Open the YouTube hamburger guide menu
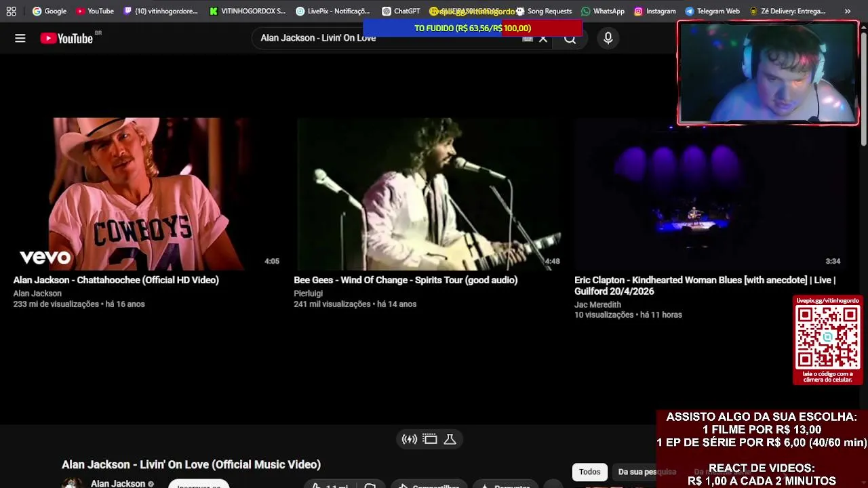The height and width of the screenshot is (488, 868). pos(20,39)
